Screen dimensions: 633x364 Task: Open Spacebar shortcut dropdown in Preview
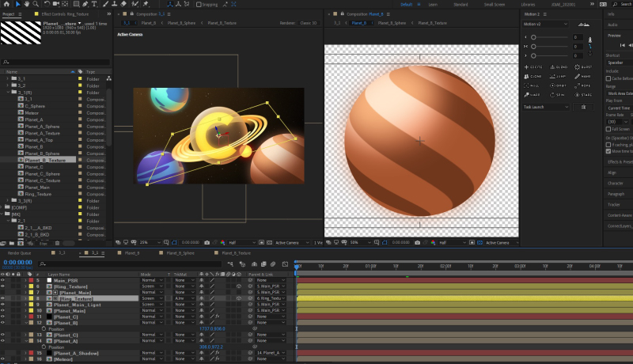pyautogui.click(x=620, y=63)
